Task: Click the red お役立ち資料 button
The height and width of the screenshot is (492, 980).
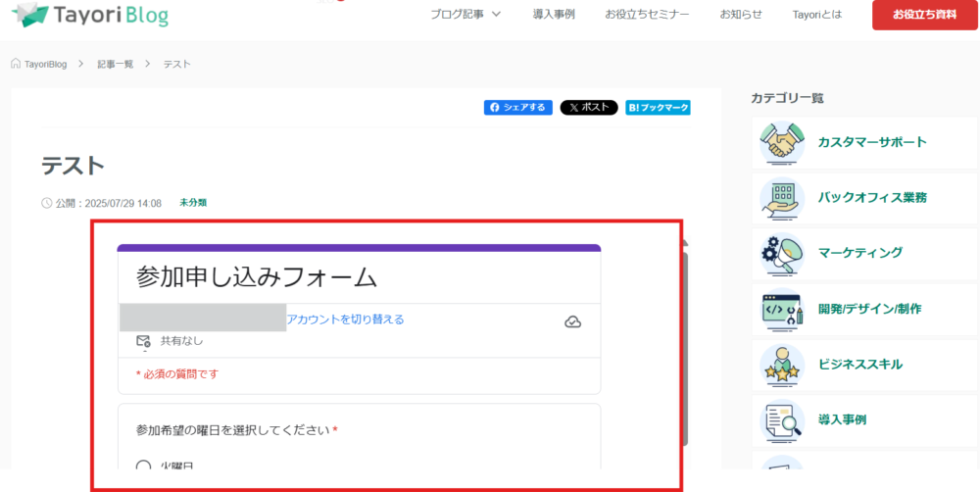Action: (925, 15)
